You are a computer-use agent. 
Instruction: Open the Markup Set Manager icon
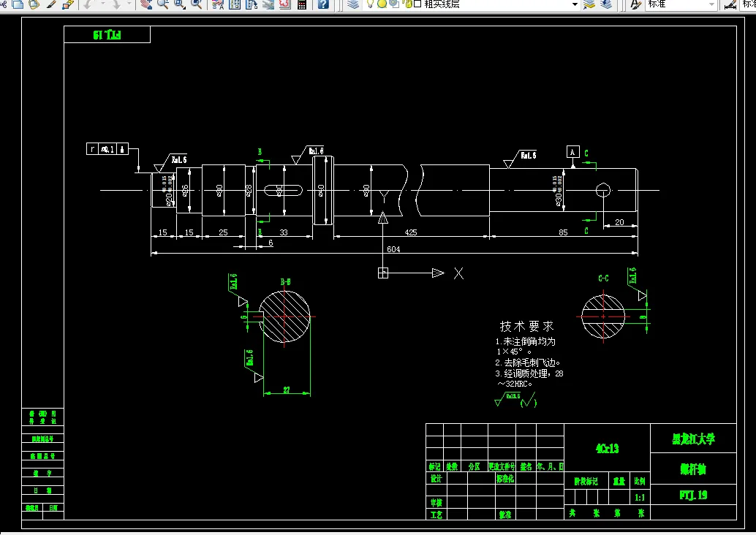[285, 4]
